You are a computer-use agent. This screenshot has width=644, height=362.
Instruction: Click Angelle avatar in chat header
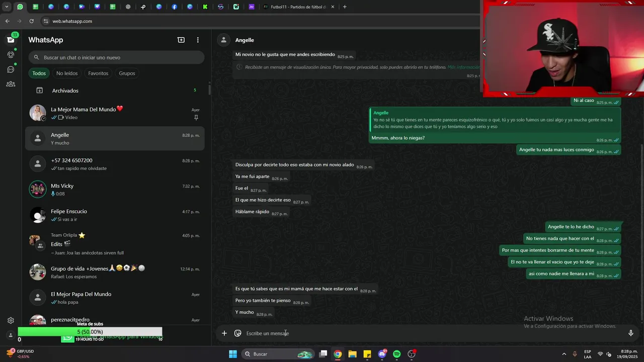[224, 40]
